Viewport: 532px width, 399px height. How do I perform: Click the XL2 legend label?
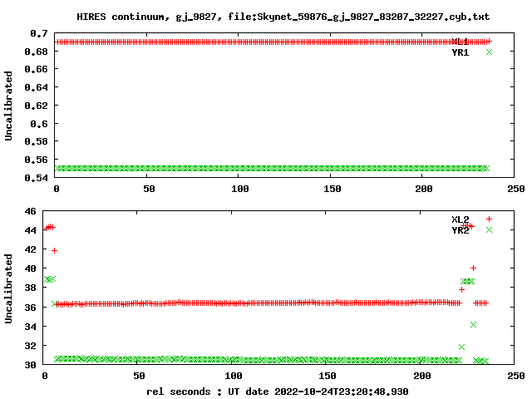460,219
